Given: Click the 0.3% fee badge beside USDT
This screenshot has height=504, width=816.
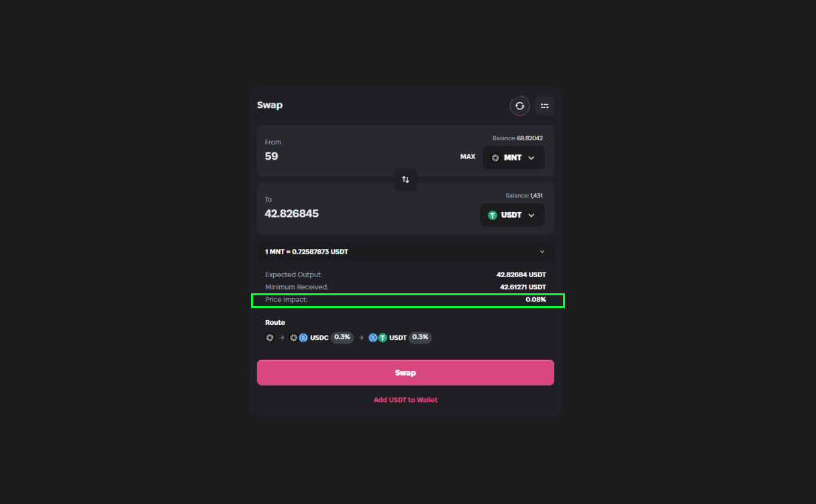Looking at the screenshot, I should [x=420, y=338].
